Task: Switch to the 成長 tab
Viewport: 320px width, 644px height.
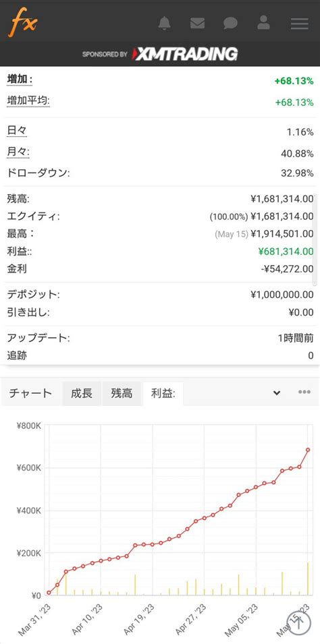Action: click(x=82, y=393)
